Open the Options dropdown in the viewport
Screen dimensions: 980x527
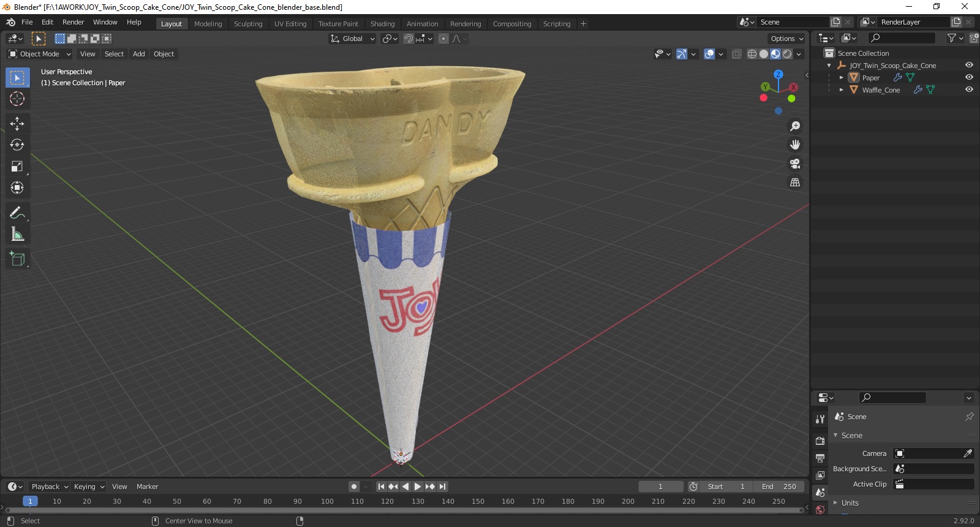[x=786, y=39]
